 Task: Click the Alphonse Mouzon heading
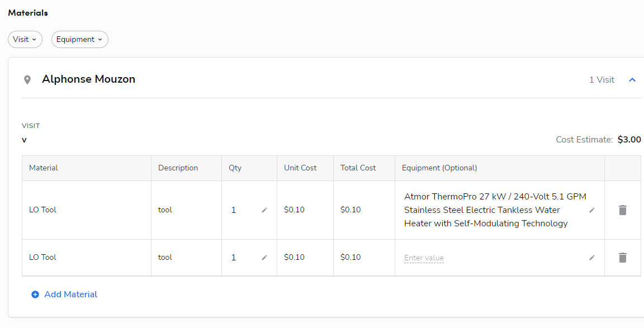click(x=88, y=79)
